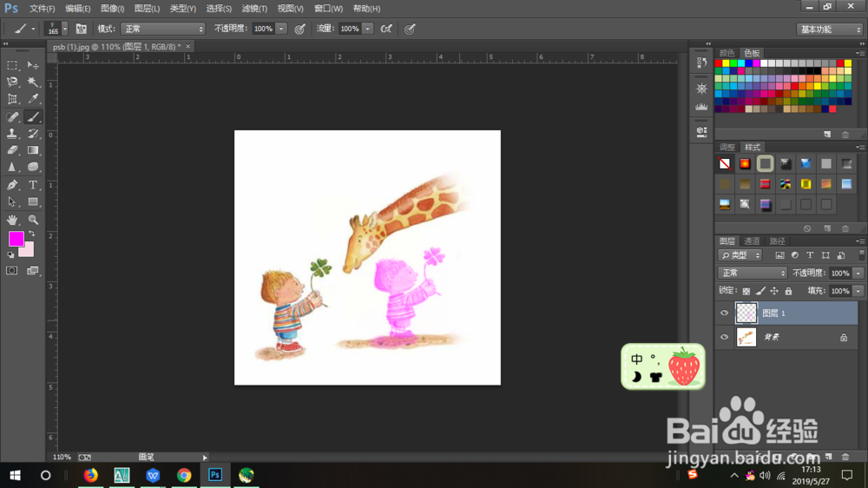Click the background color light pink swatch

click(28, 251)
